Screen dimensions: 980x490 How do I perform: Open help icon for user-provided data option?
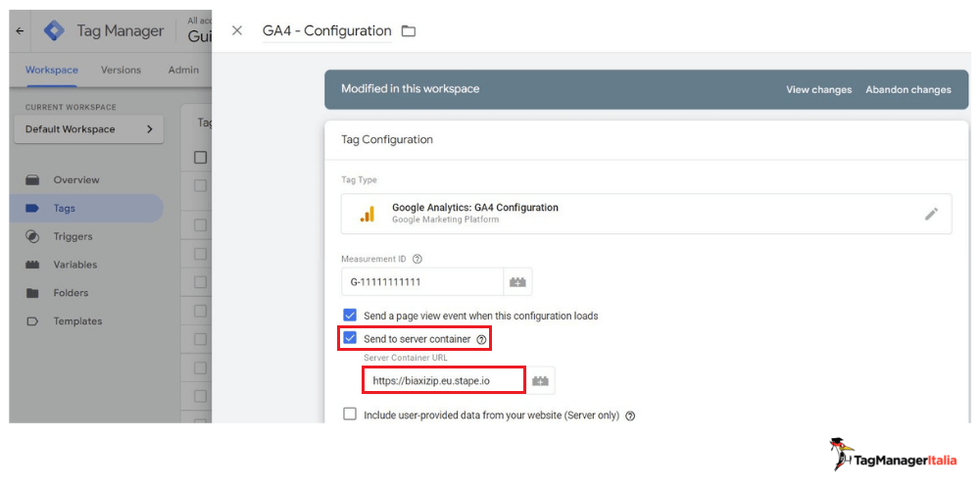630,416
